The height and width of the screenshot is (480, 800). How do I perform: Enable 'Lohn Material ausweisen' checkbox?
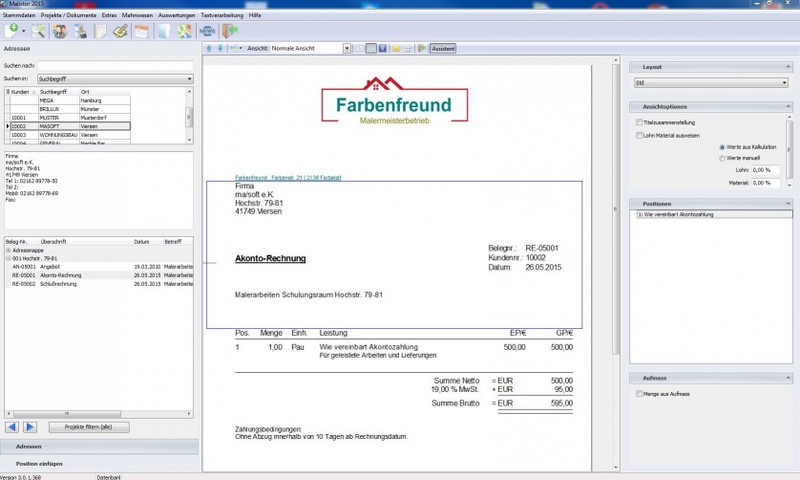click(639, 136)
